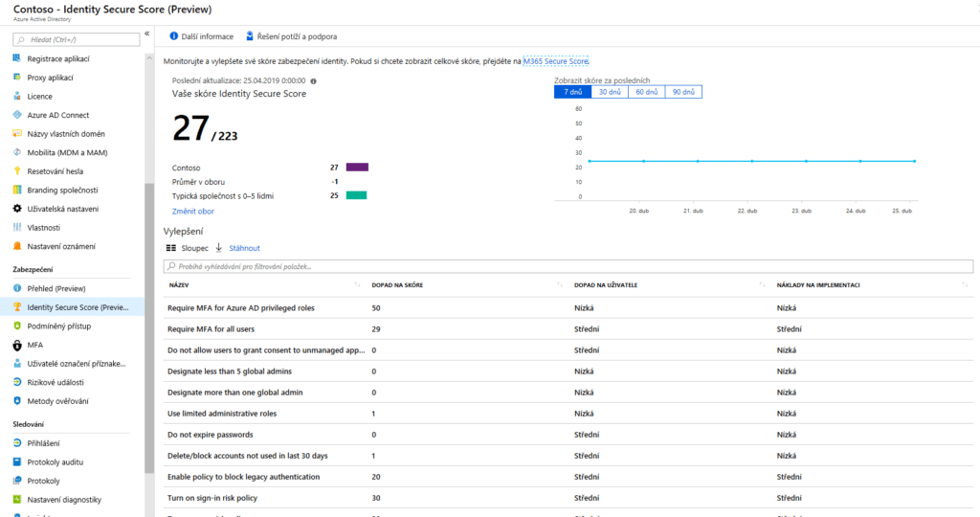Click the Další informace info icon

tap(174, 36)
